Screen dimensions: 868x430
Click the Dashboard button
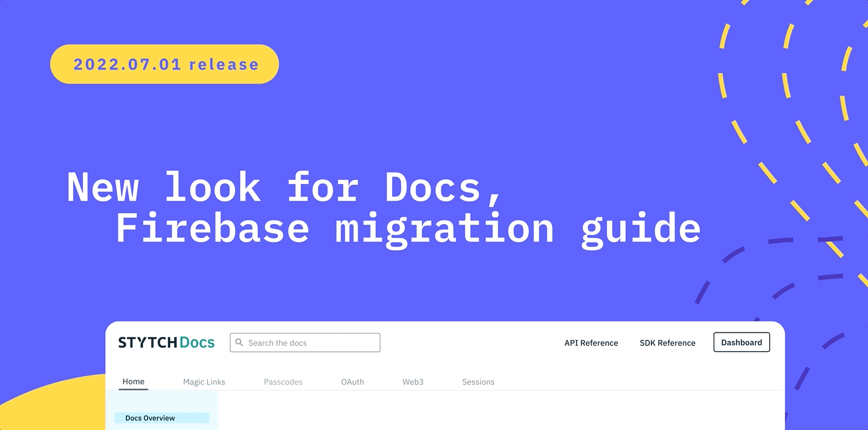click(x=742, y=342)
